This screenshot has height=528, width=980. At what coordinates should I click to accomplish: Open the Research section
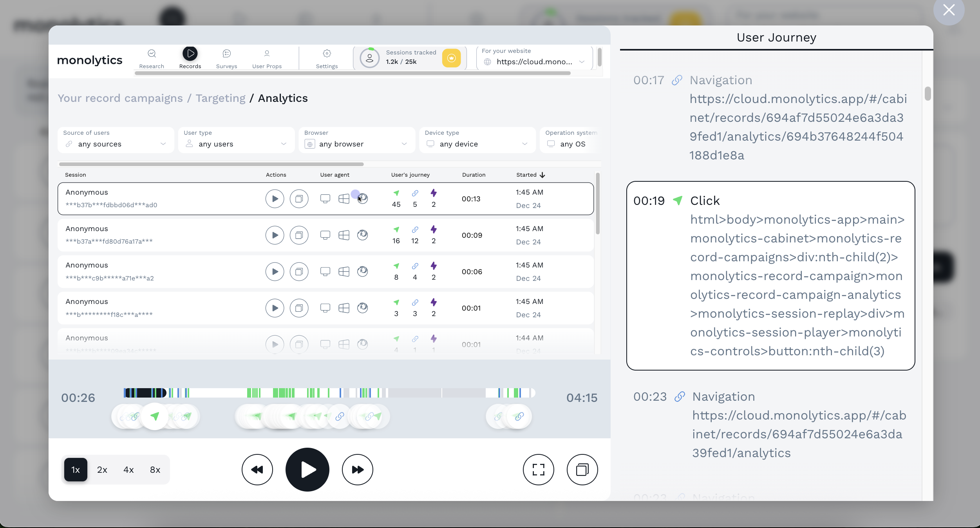pyautogui.click(x=152, y=58)
